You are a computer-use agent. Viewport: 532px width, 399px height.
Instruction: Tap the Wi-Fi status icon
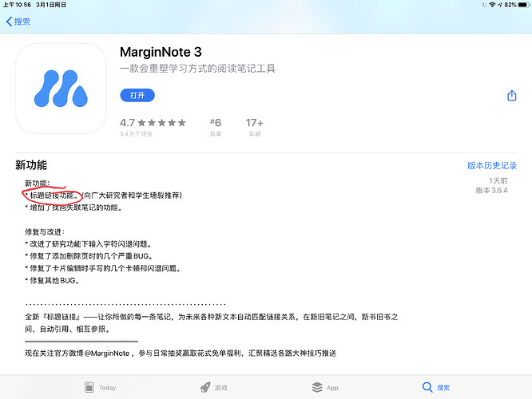click(x=492, y=5)
